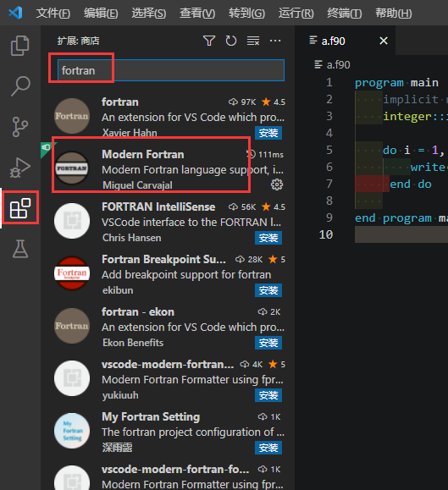
Task: Filter extensions with the funnel icon
Action: pyautogui.click(x=209, y=41)
